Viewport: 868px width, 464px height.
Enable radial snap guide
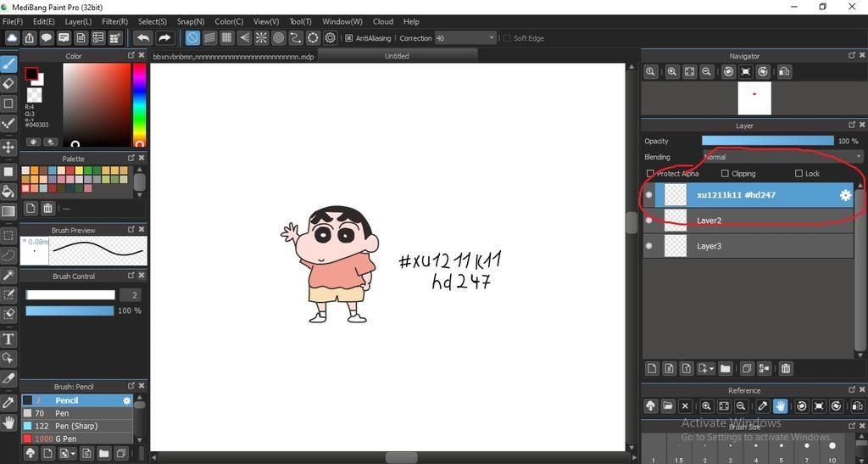tap(261, 37)
